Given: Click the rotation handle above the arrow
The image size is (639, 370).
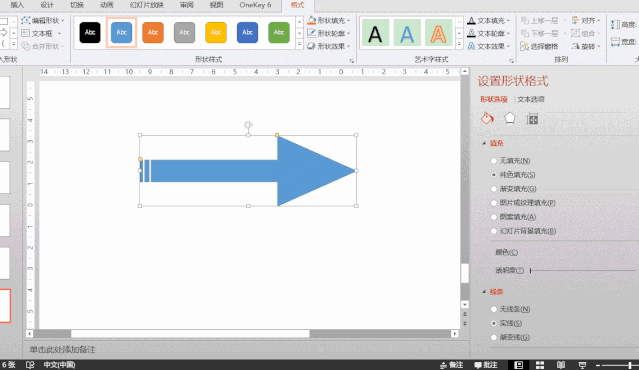Looking at the screenshot, I should [248, 125].
